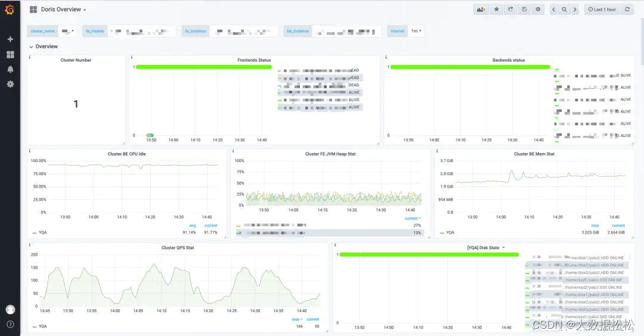Sort CPU Idle legend by current column
Viewport: 644px width, 336px height.
[210, 226]
